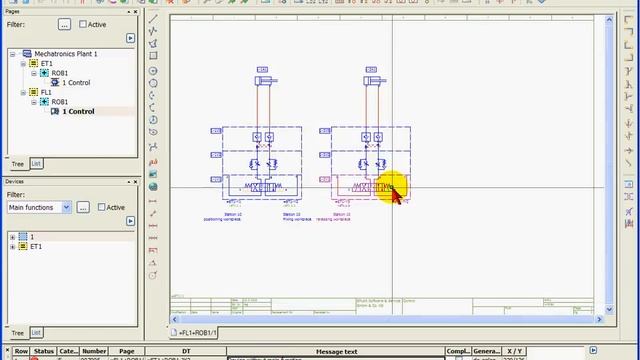Pin the Pages panel with auto-hide icon

pyautogui.click(x=129, y=12)
